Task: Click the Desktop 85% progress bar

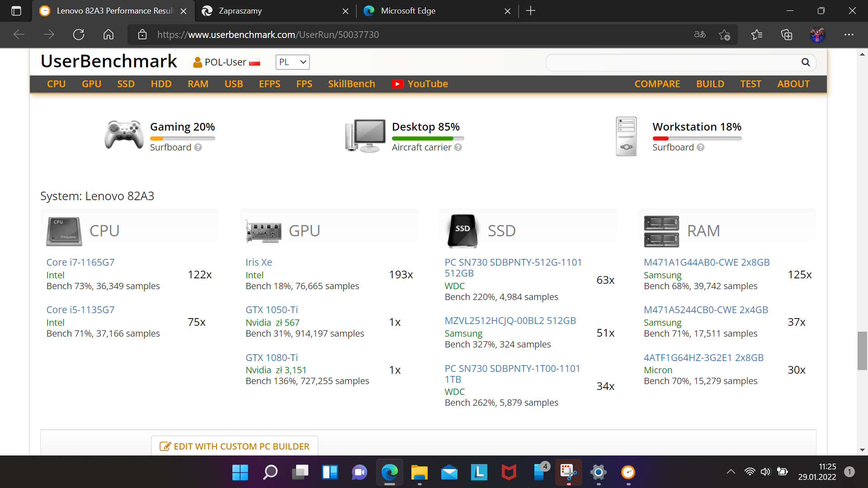Action: [x=428, y=139]
